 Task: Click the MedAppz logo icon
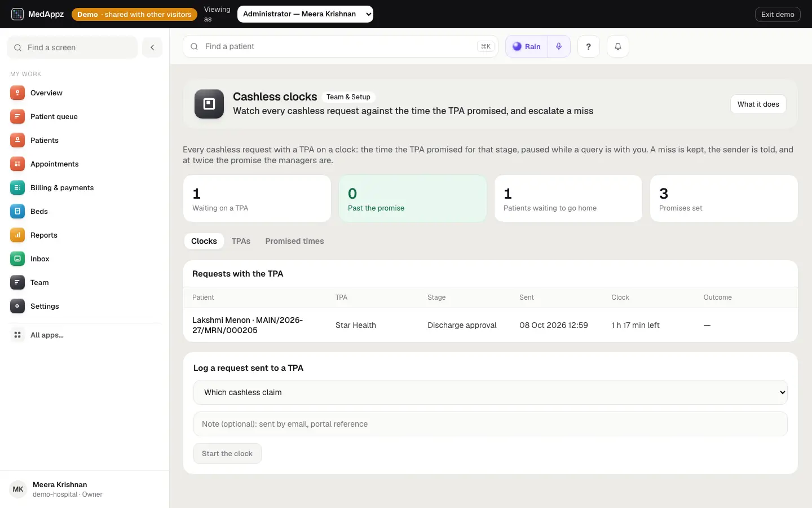(17, 14)
